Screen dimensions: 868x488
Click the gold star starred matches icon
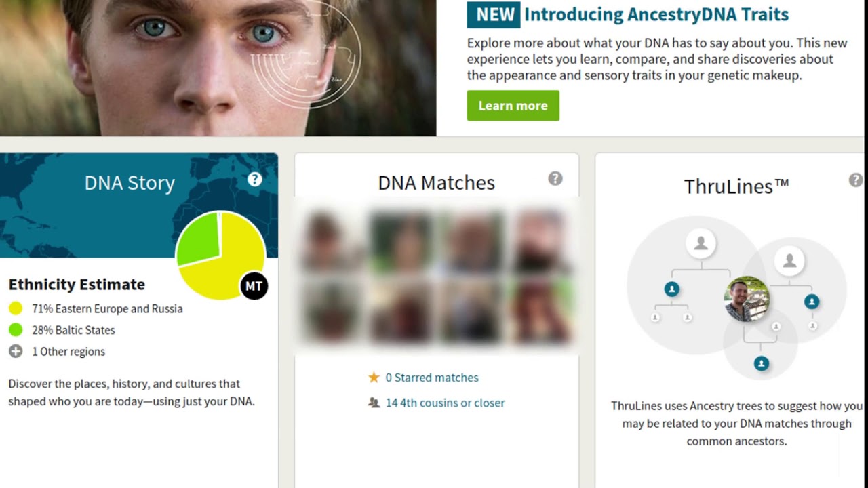click(x=374, y=378)
